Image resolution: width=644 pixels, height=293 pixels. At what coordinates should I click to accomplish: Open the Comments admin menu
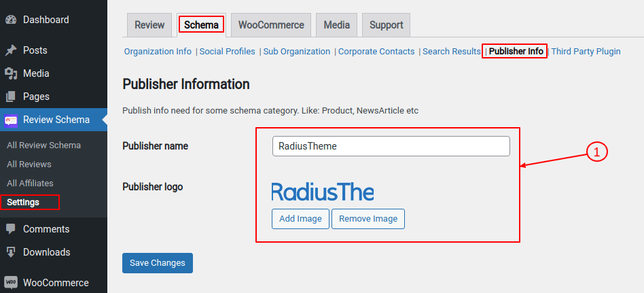(46, 229)
